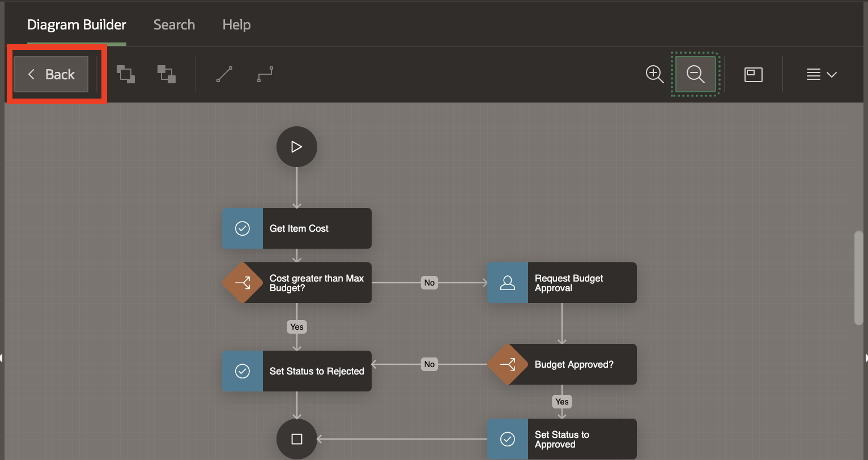The image size is (868, 460).
Task: Select the Get Item Cost activity
Action: point(297,228)
